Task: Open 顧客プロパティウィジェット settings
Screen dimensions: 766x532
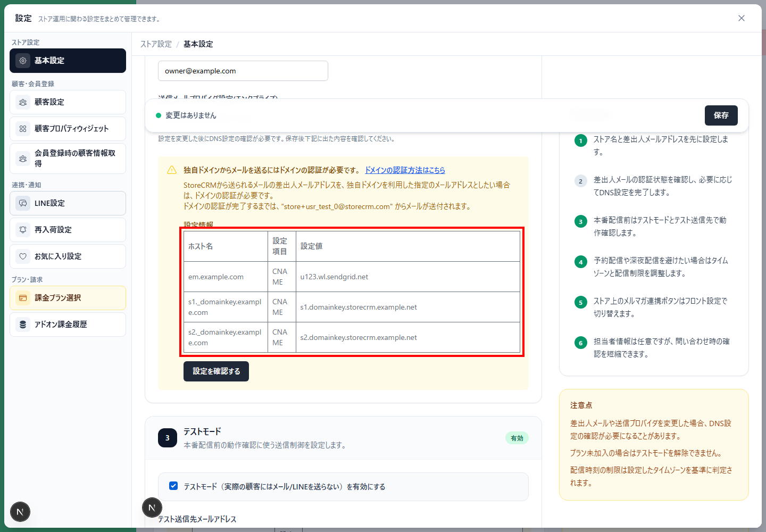Action: click(x=68, y=129)
